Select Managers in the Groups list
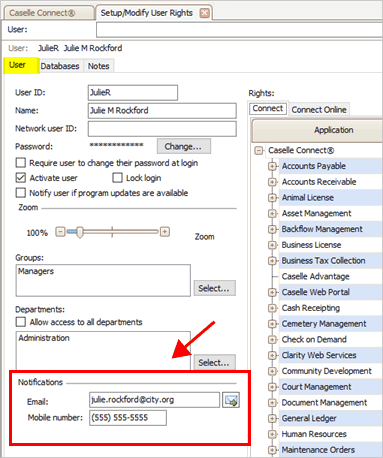 [x=36, y=271]
